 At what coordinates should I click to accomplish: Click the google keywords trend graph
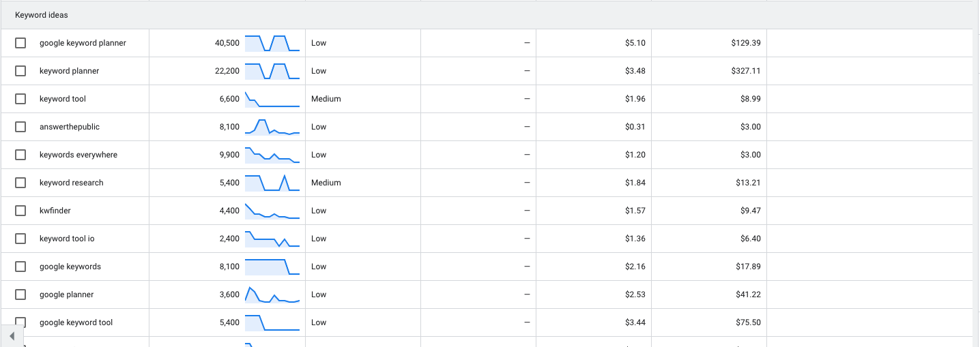click(272, 267)
